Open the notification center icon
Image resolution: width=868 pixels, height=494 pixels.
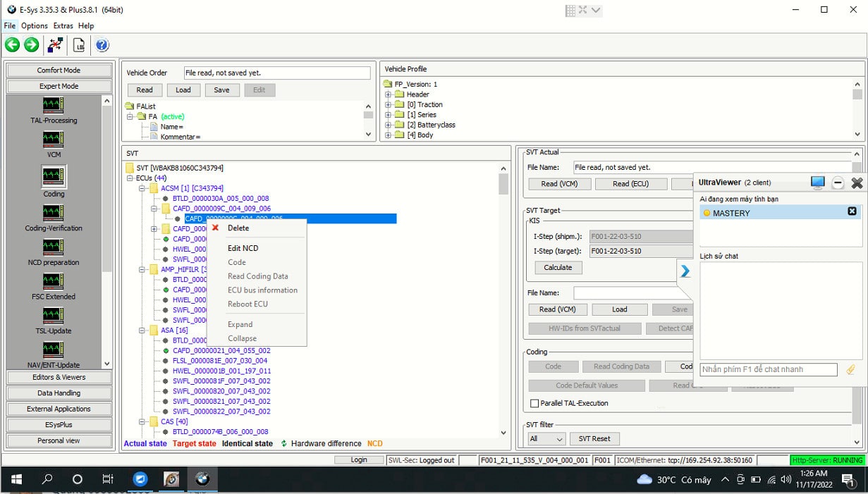[848, 479]
